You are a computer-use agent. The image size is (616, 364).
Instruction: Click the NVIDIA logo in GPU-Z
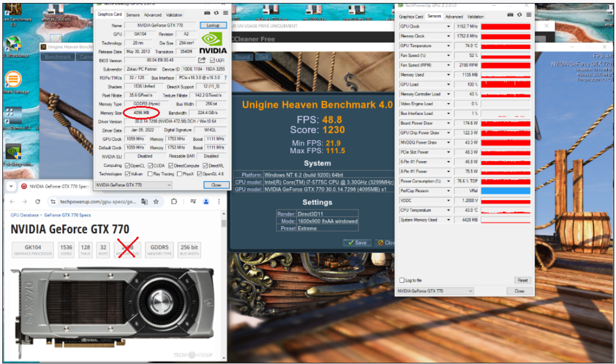pyautogui.click(x=213, y=43)
